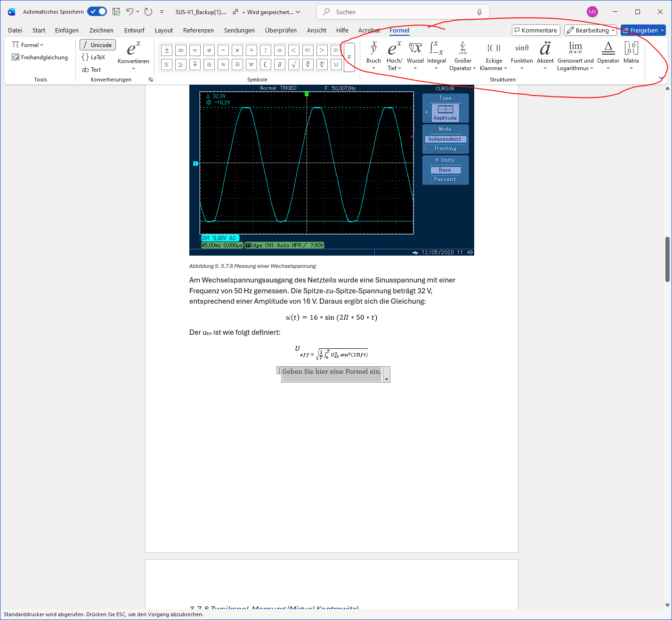This screenshot has width=672, height=620.
Task: Switch equation input to LaTeX mode
Action: [x=94, y=57]
